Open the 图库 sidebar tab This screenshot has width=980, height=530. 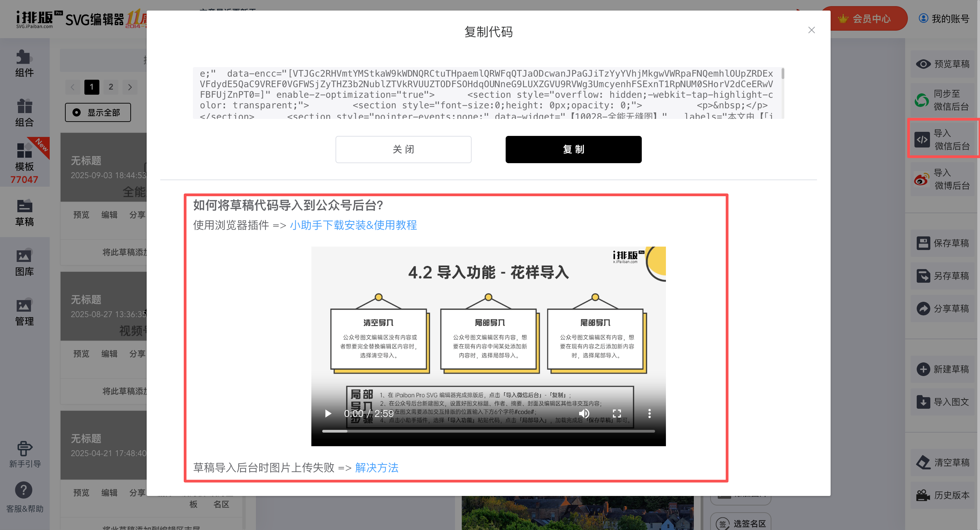[24, 263]
